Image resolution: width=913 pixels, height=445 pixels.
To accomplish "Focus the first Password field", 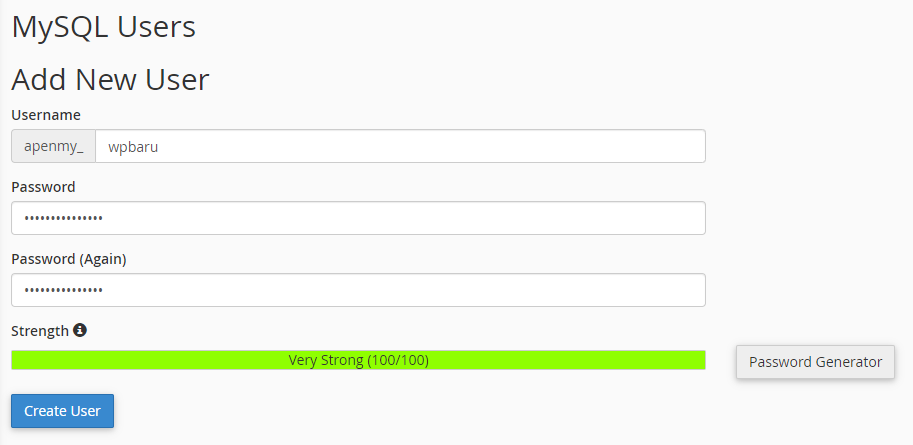I will 358,218.
